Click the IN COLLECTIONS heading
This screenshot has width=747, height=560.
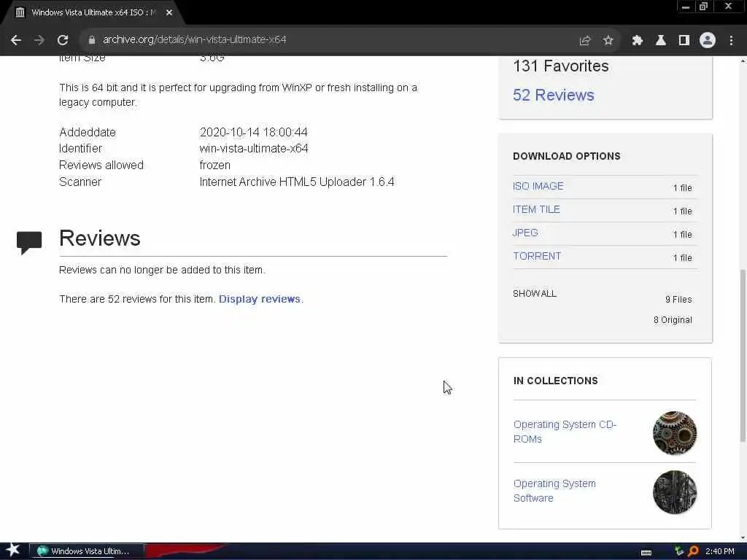click(x=555, y=381)
